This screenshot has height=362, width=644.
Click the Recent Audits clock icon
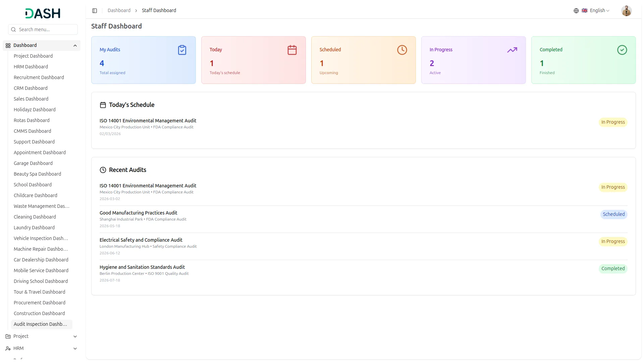(103, 170)
